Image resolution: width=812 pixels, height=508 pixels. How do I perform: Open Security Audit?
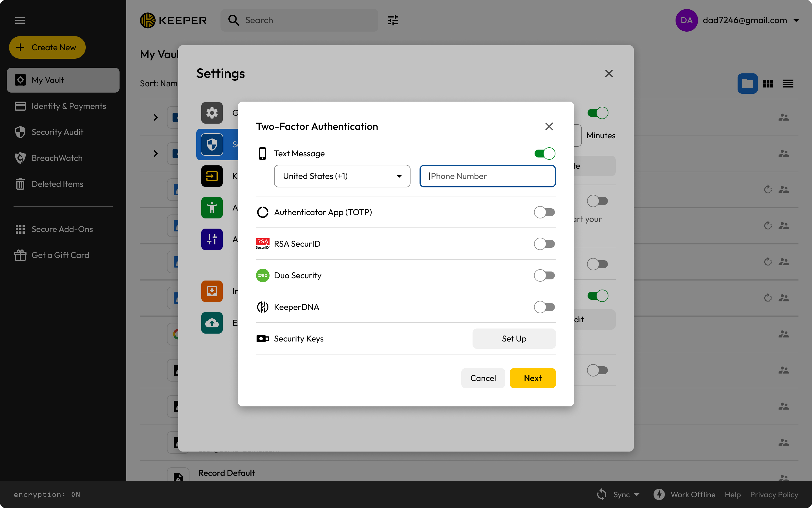pyautogui.click(x=63, y=132)
